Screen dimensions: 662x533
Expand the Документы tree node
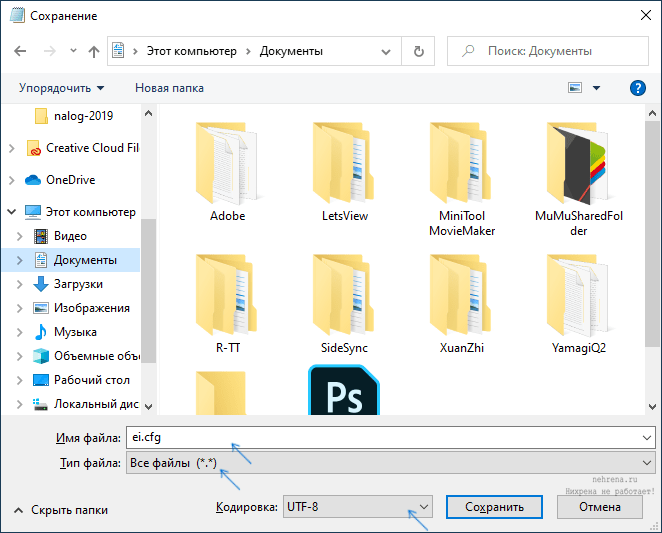[19, 260]
